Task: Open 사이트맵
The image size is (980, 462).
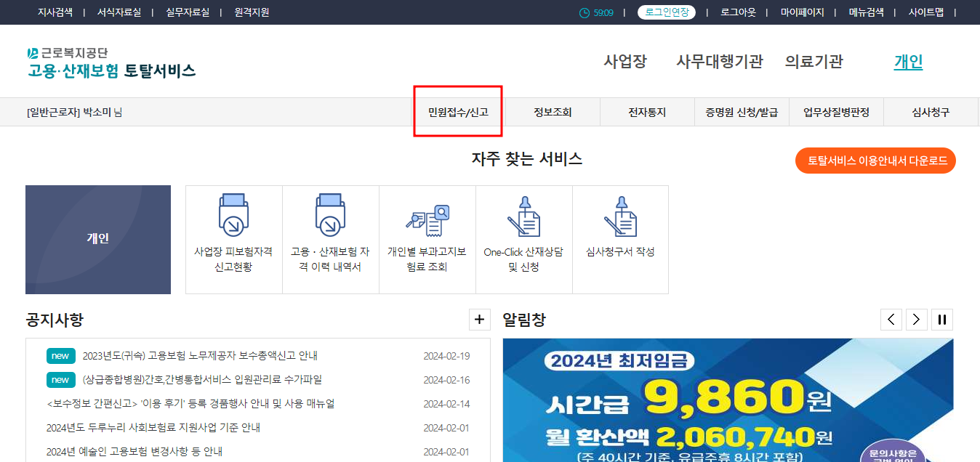Action: point(926,12)
